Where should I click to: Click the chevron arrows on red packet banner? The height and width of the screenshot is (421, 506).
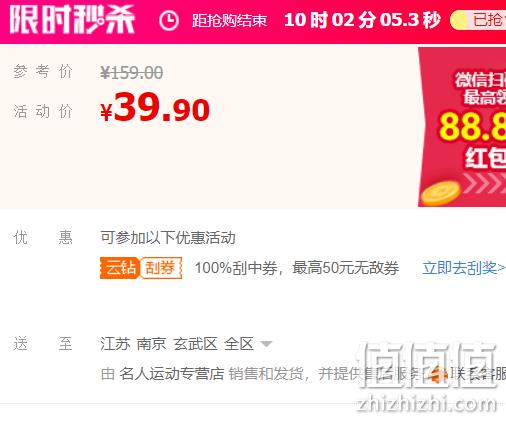pyautogui.click(x=484, y=183)
